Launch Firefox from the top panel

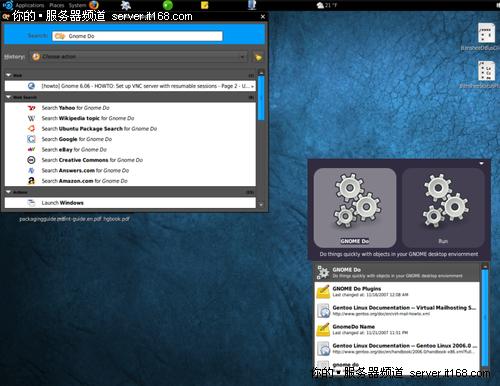point(94,5)
